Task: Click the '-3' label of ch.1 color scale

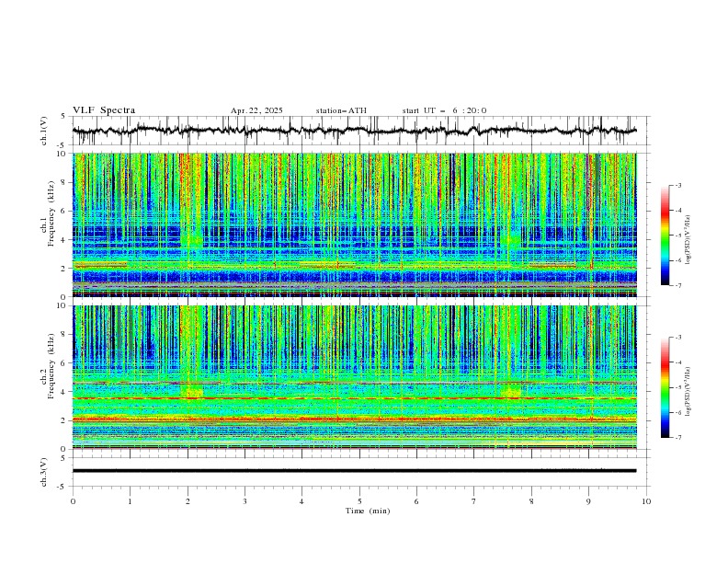Action: pos(677,185)
